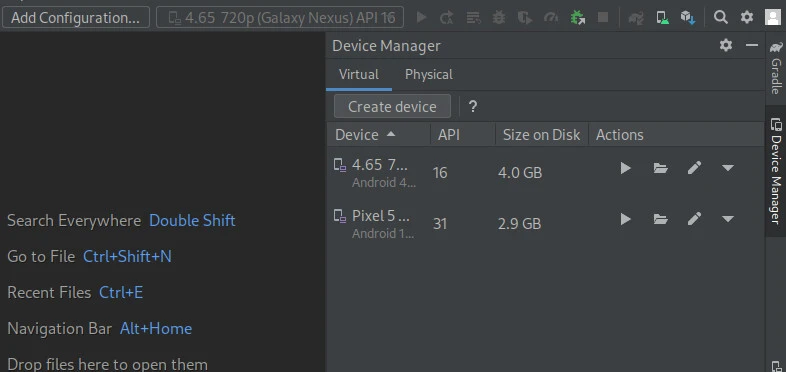Click the Create device button

pyautogui.click(x=392, y=107)
